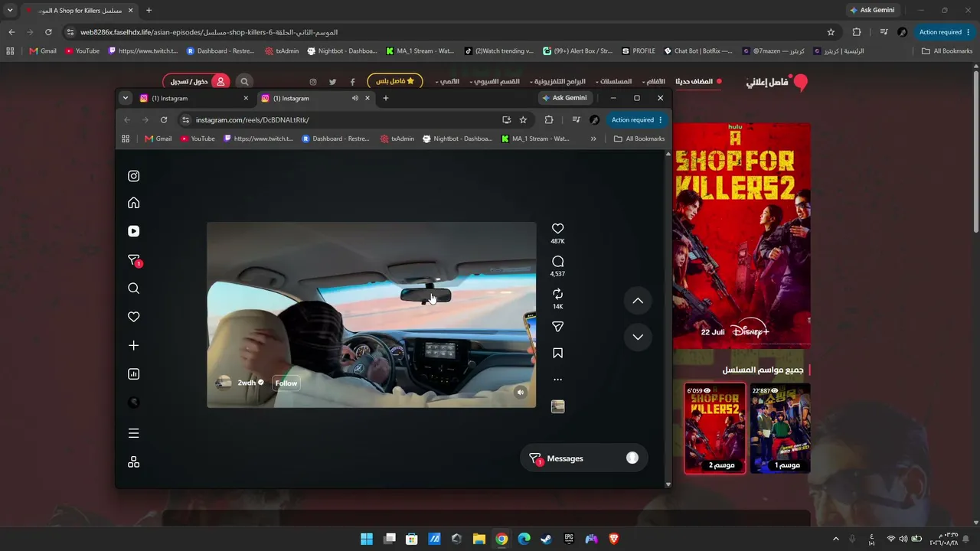Open profile avatar in Instagram sidebar
The height and width of the screenshot is (551, 980).
[133, 403]
